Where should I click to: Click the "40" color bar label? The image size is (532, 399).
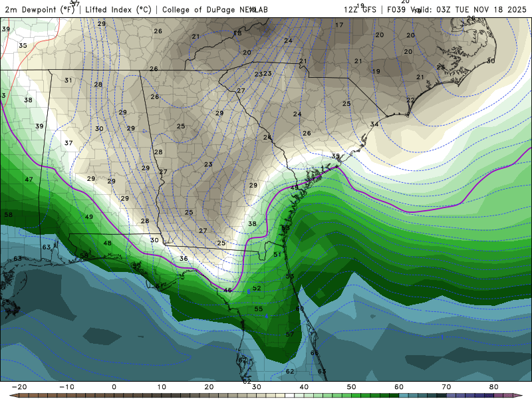pos(304,387)
